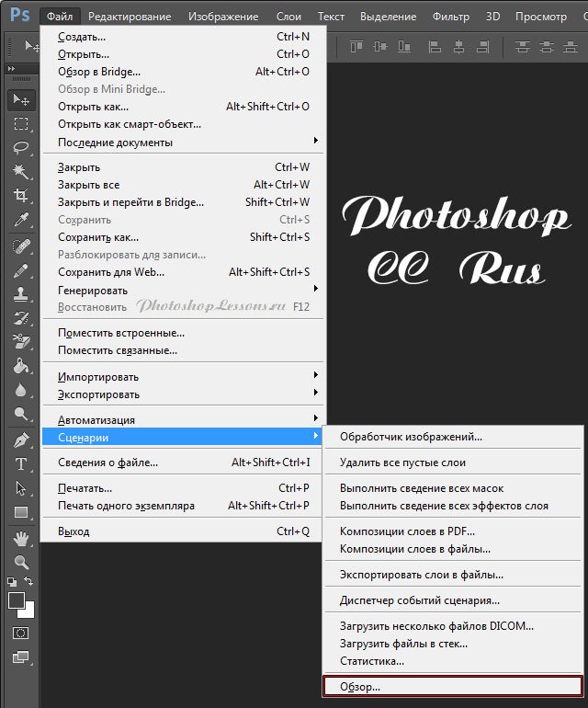Select the Eyedropper tool
This screenshot has width=588, height=708.
(21, 219)
